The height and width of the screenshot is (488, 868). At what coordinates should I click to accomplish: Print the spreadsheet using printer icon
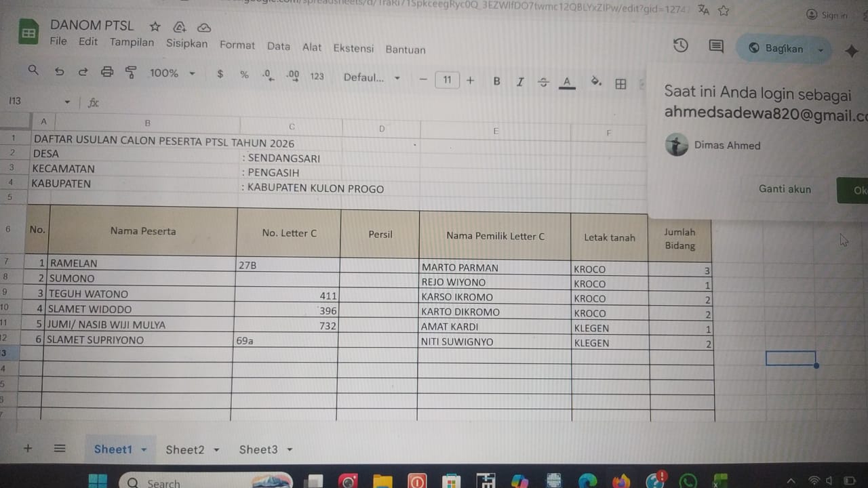pyautogui.click(x=107, y=73)
